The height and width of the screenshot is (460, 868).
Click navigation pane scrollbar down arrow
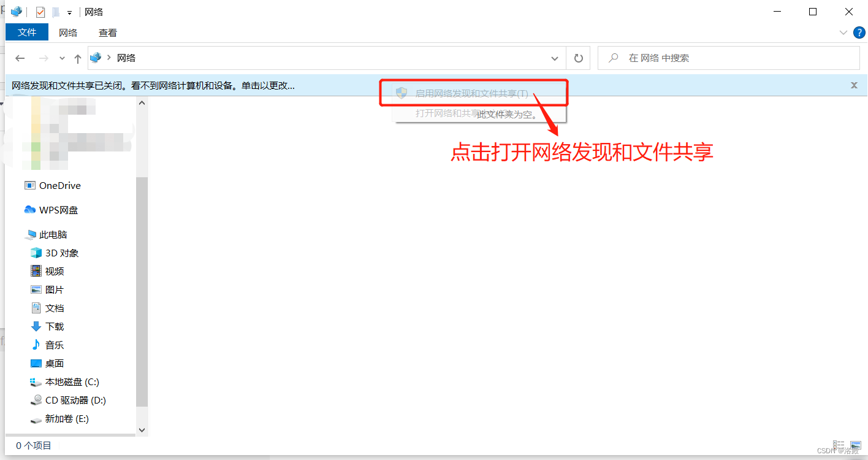pos(142,431)
